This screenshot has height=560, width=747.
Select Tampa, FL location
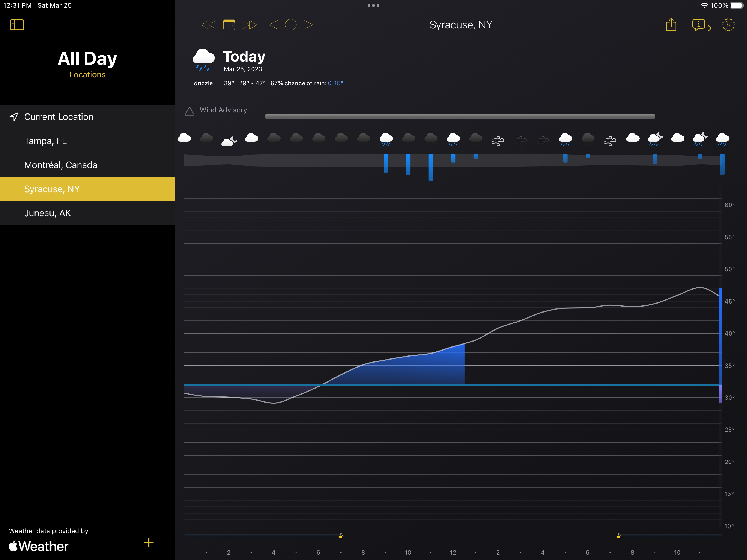point(87,141)
